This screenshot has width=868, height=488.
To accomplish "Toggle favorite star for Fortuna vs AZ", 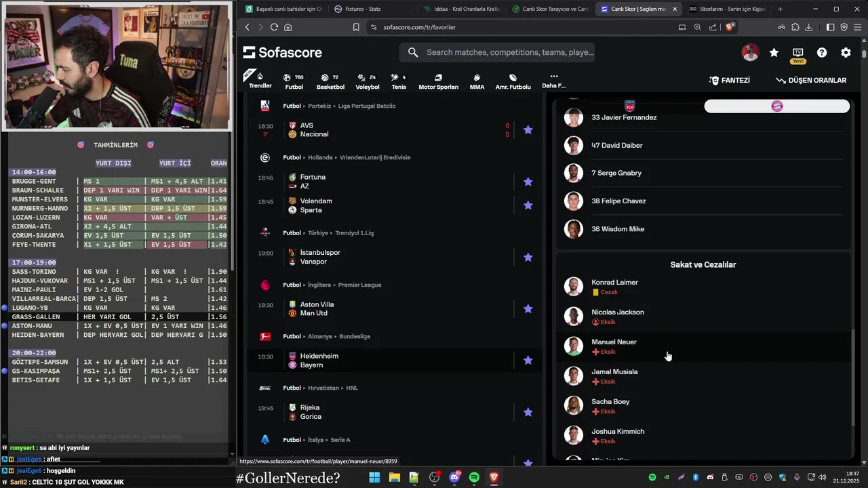I will click(x=528, y=182).
